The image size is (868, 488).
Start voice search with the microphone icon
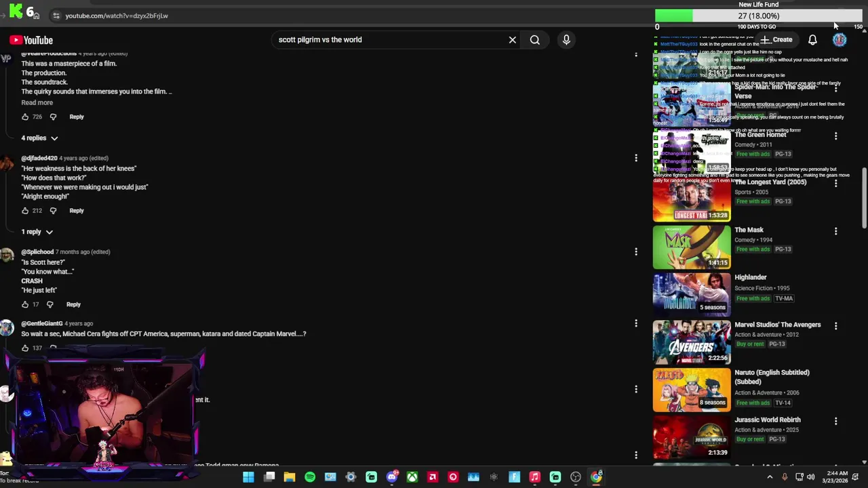pyautogui.click(x=566, y=40)
